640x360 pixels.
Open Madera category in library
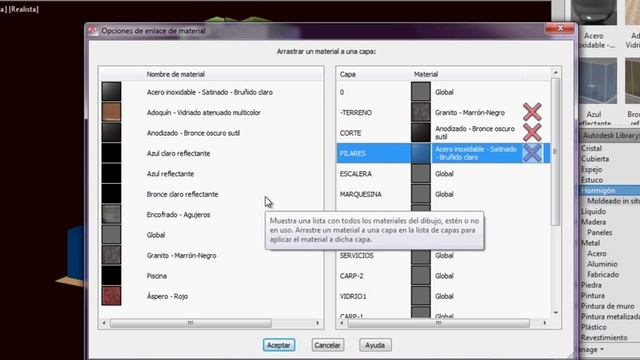click(x=593, y=222)
